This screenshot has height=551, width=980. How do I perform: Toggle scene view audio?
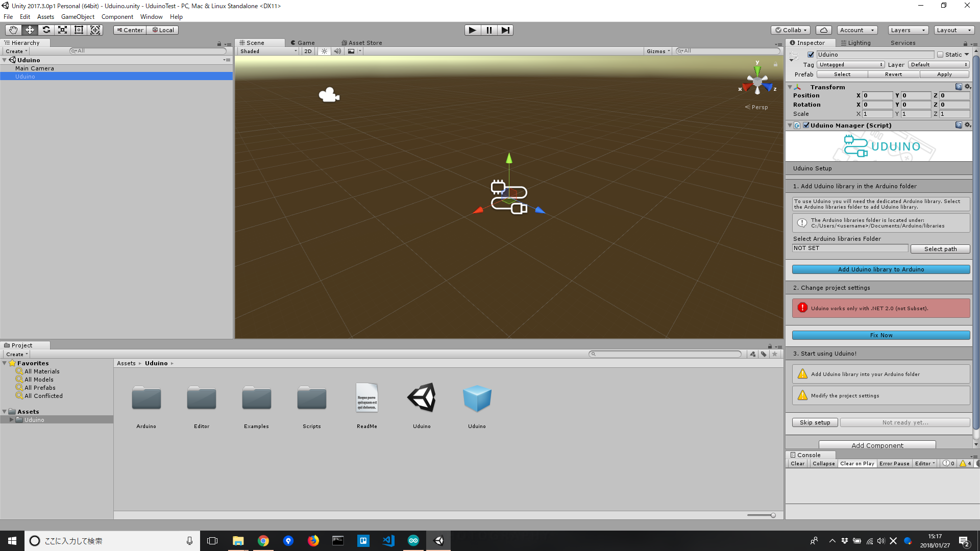tap(337, 51)
